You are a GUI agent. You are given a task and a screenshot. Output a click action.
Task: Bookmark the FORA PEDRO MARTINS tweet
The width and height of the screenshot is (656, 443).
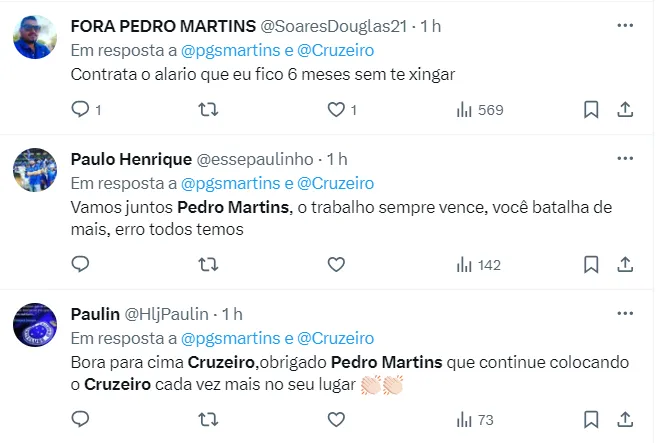click(x=591, y=109)
